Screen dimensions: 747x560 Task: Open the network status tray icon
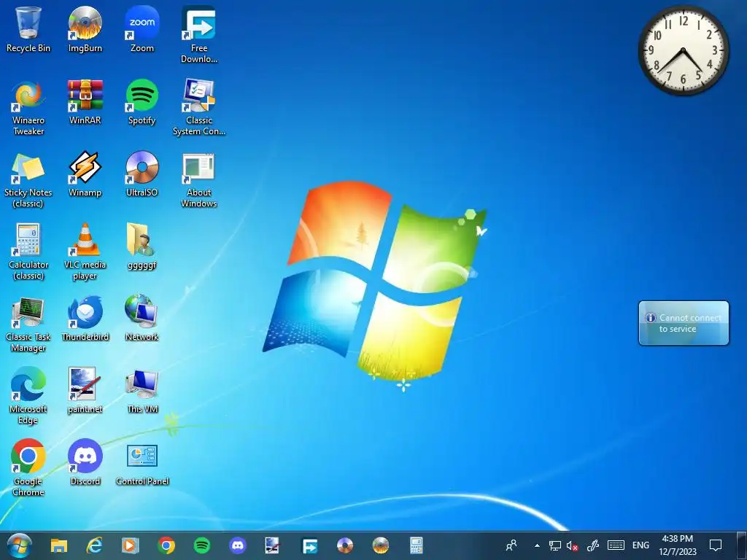554,545
